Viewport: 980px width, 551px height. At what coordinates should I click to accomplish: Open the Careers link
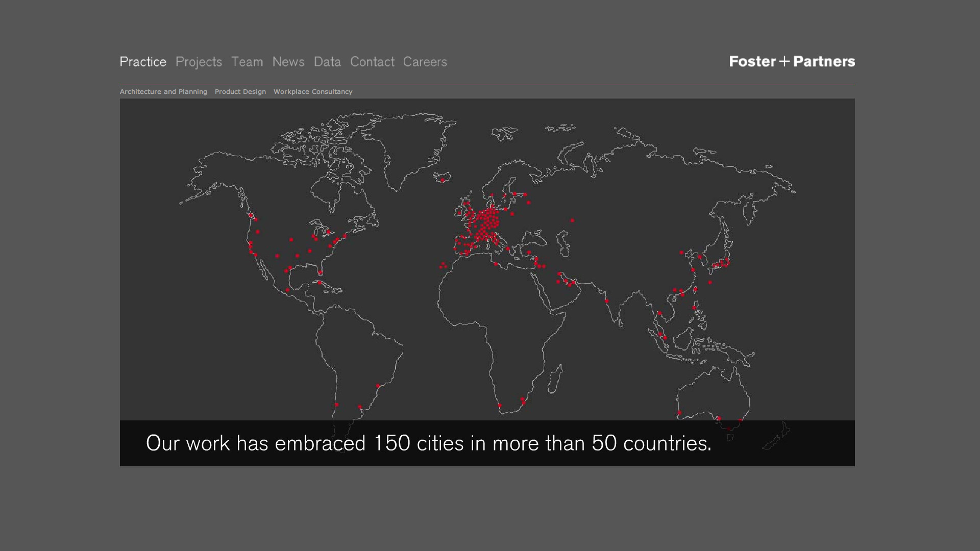coord(425,62)
